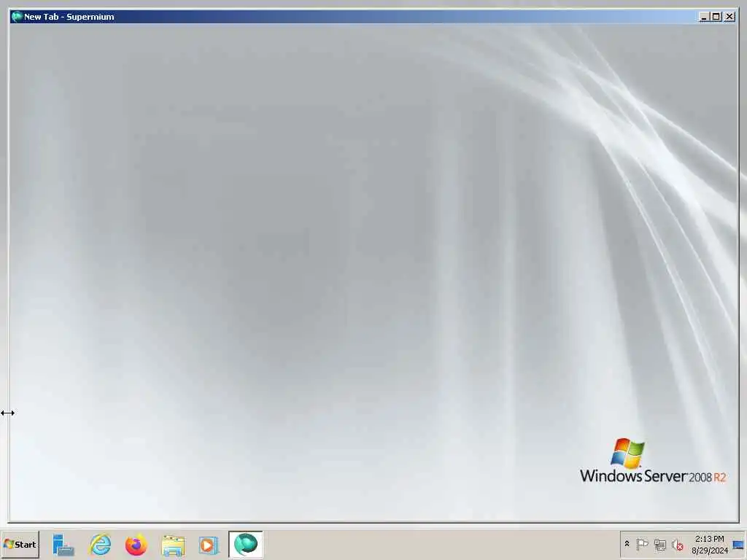The image size is (747, 560).
Task: Open the Start menu
Action: (20, 544)
